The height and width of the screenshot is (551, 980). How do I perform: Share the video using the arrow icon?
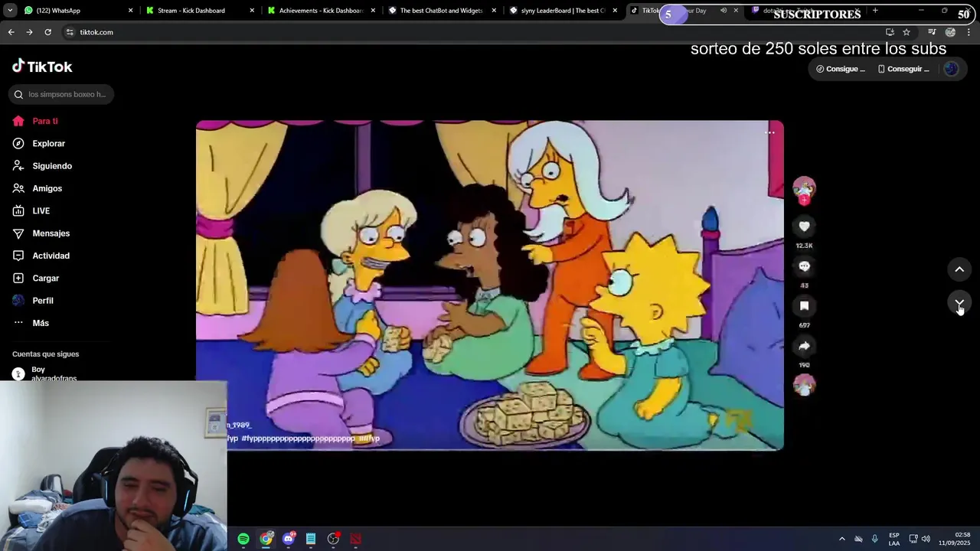804,346
